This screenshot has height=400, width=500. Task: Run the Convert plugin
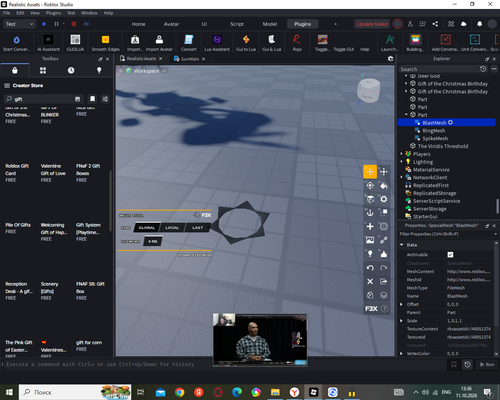pyautogui.click(x=189, y=43)
